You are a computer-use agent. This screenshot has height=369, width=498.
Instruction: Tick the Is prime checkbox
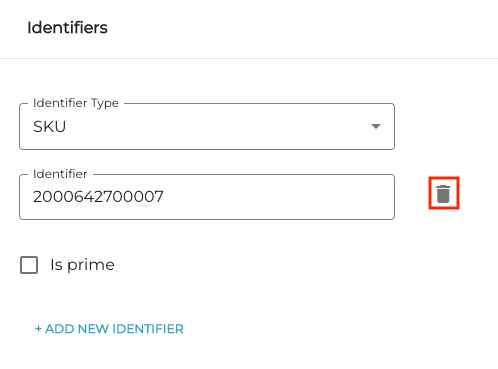coord(29,265)
